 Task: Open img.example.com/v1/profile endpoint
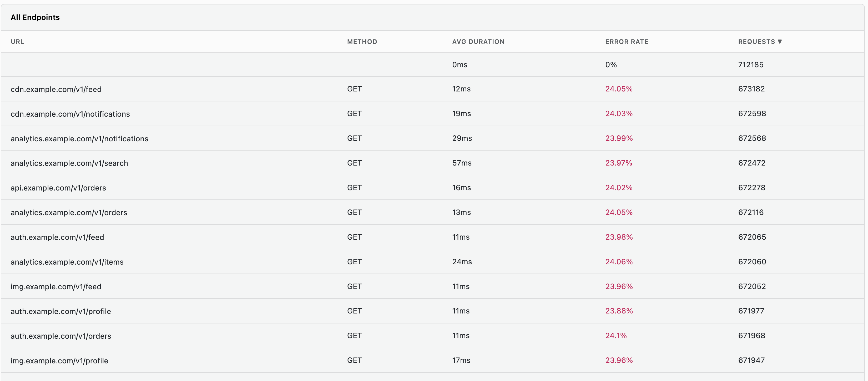pos(59,361)
